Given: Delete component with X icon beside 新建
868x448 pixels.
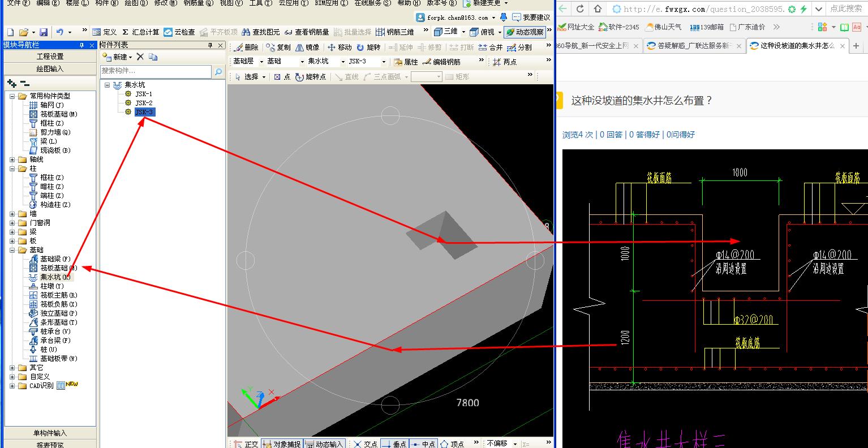Looking at the screenshot, I should pyautogui.click(x=140, y=57).
